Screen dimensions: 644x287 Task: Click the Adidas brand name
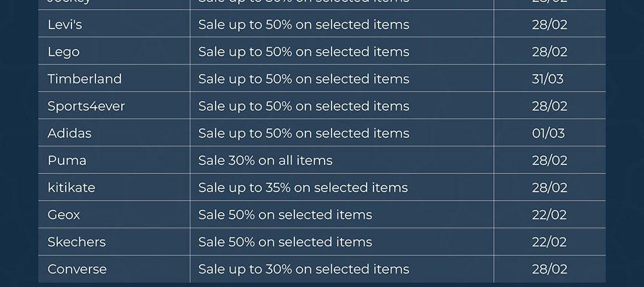click(70, 134)
